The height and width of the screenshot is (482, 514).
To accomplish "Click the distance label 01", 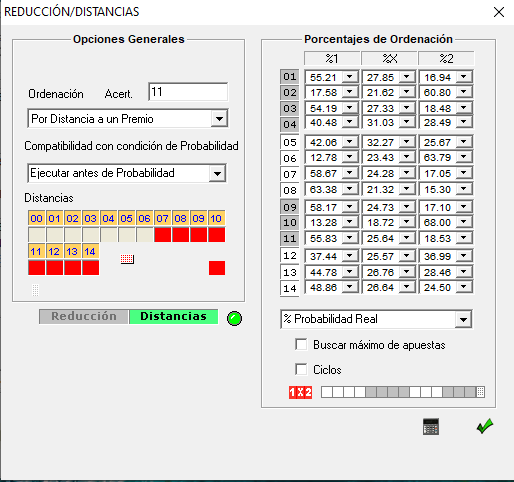I will 54,218.
